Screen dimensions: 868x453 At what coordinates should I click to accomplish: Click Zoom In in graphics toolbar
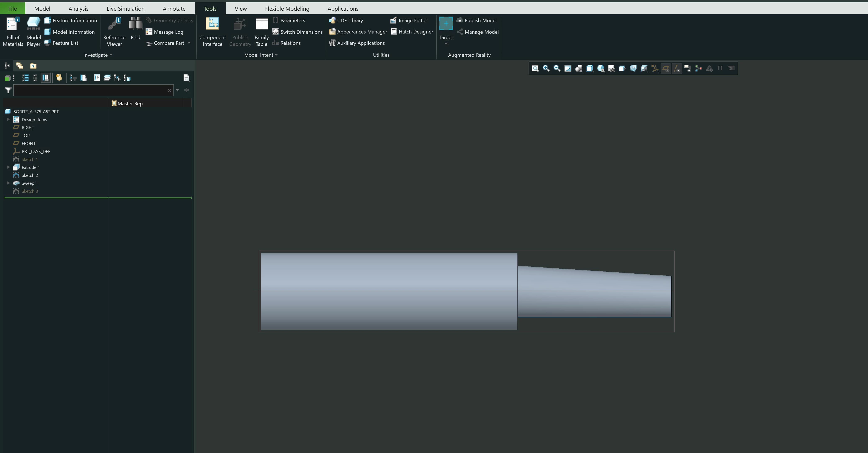546,68
